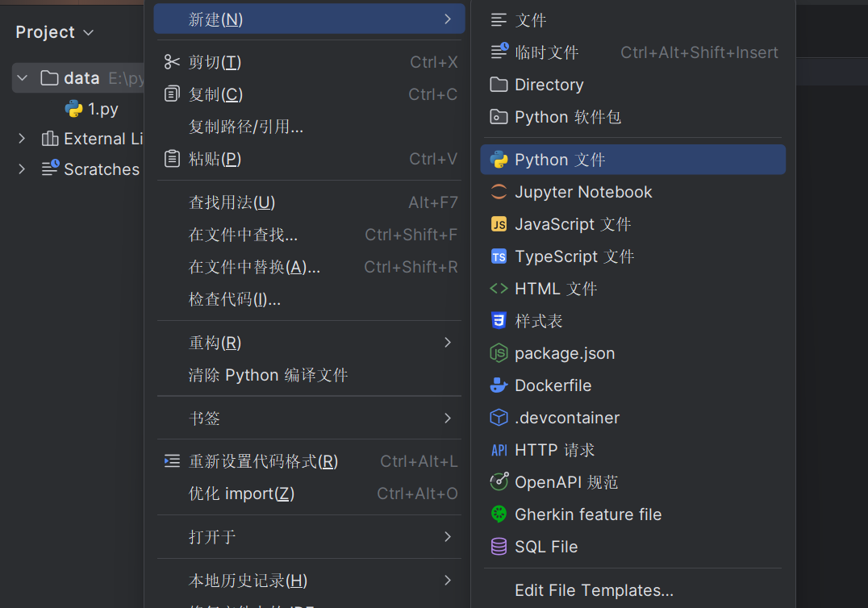Click the text file icon beside 文件
868x608 pixels.
499,20
